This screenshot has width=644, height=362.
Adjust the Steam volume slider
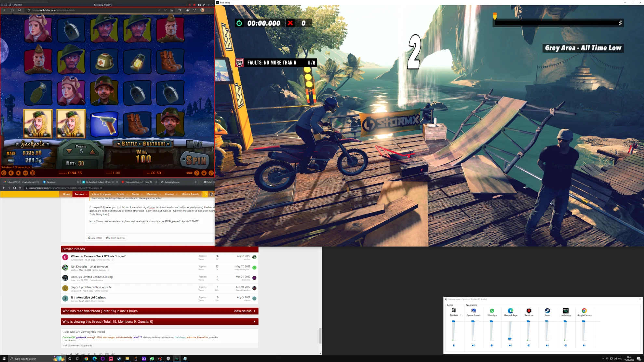(547, 321)
